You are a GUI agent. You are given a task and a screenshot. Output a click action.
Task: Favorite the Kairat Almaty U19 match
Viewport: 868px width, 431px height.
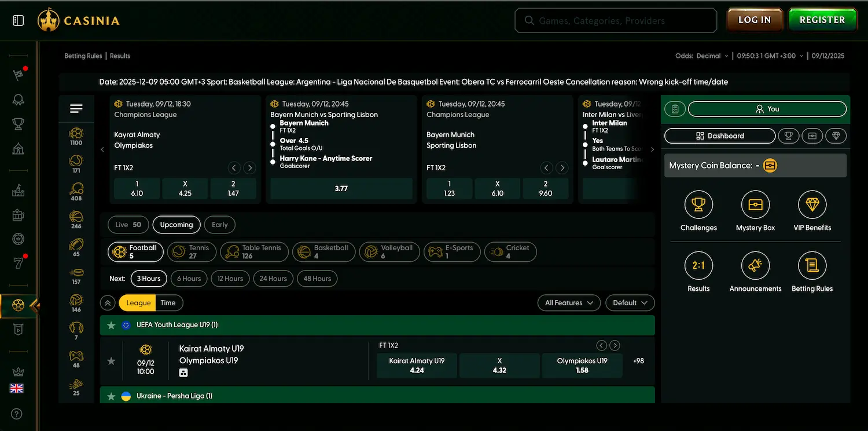[111, 360]
